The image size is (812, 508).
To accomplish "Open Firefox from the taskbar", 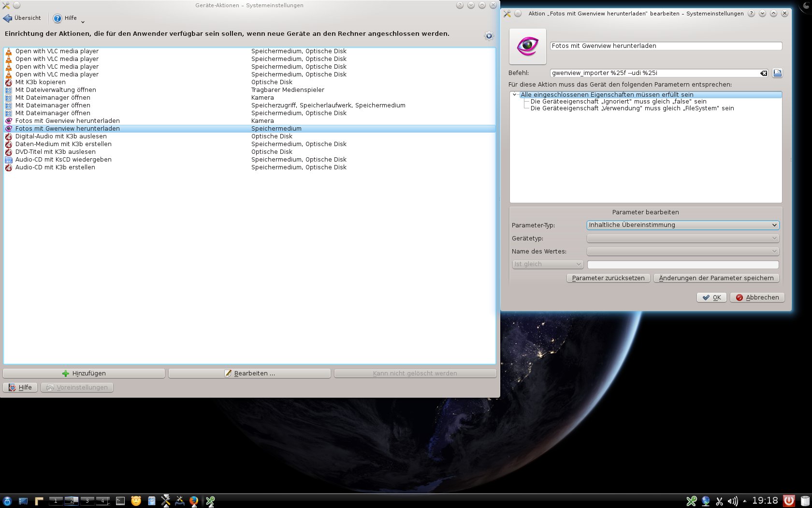I will (194, 501).
